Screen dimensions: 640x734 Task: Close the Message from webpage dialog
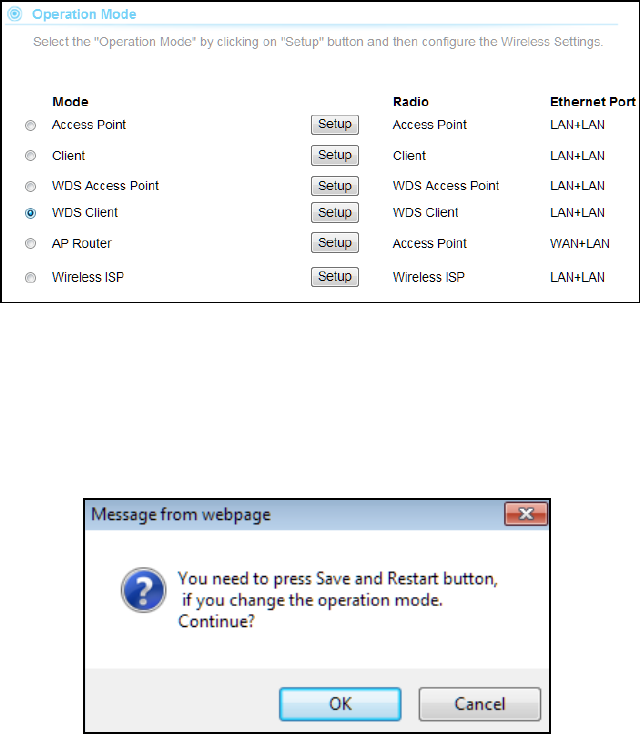[526, 514]
